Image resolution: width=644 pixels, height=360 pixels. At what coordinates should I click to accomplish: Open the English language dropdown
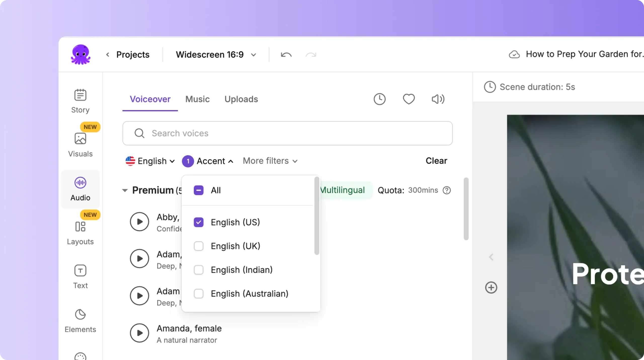pyautogui.click(x=150, y=161)
